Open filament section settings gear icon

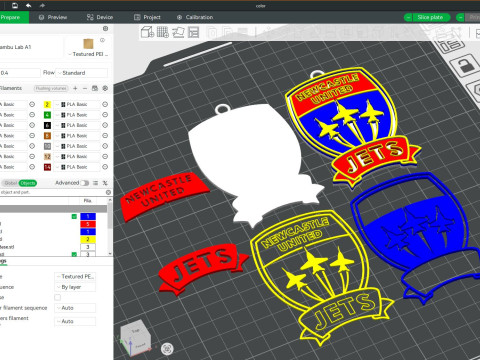tap(105, 88)
